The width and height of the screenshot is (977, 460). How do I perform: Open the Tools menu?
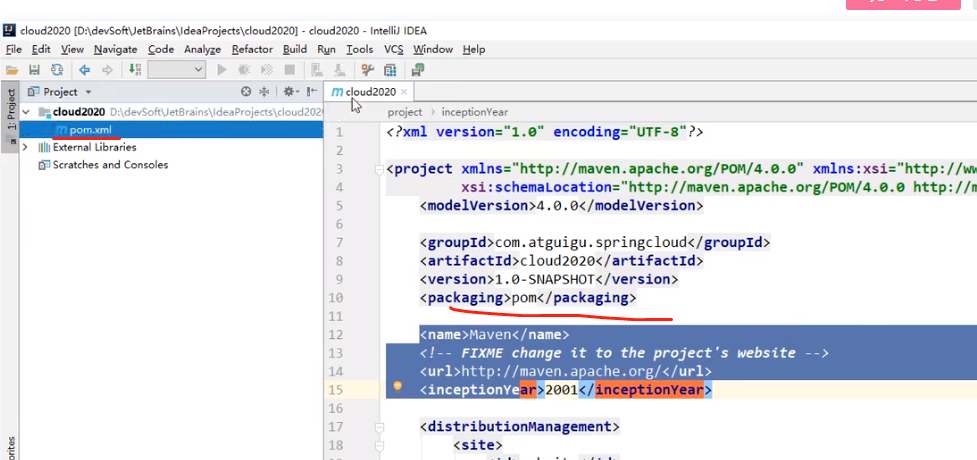pyautogui.click(x=360, y=49)
